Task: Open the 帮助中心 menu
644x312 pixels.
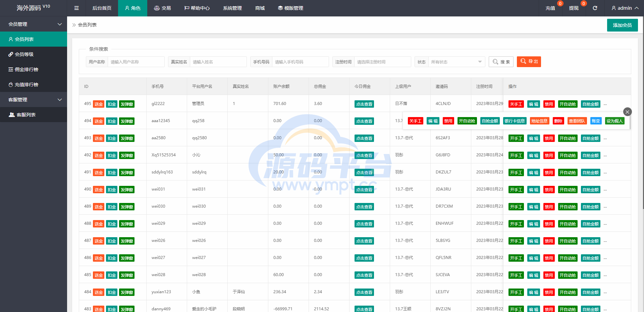Action: coord(197,8)
